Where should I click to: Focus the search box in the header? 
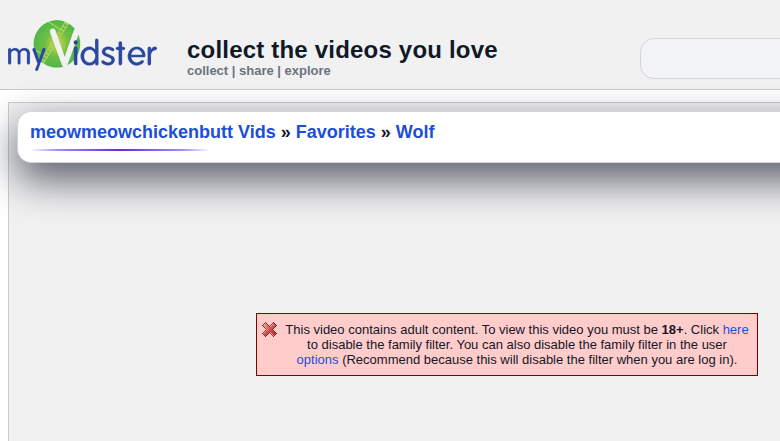pyautogui.click(x=710, y=58)
